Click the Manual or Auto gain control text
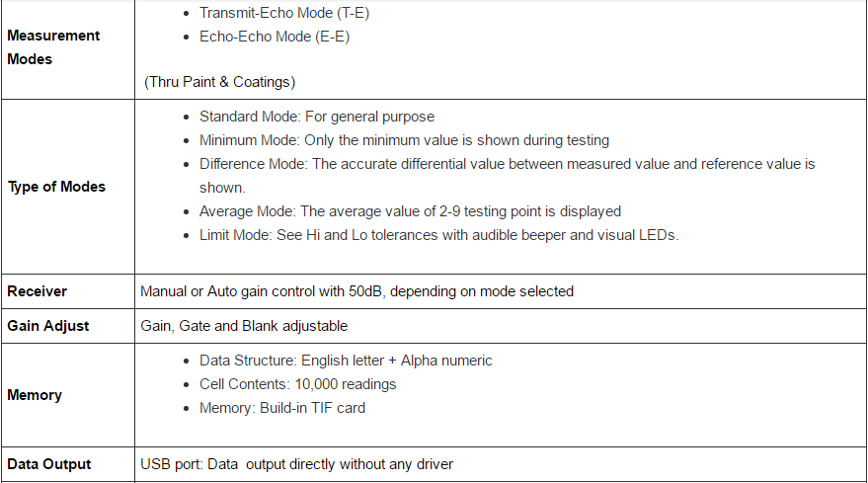Screen dimensions: 868x483 357,291
